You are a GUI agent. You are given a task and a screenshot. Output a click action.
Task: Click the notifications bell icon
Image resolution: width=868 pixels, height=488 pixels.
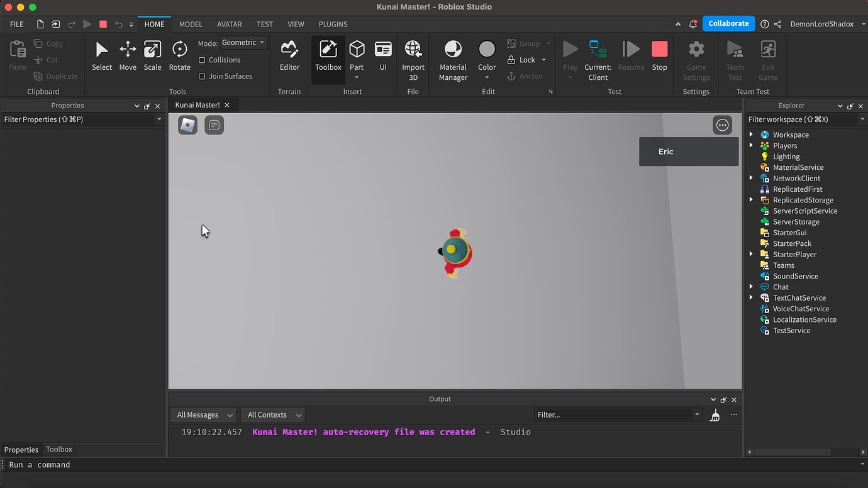tap(693, 24)
